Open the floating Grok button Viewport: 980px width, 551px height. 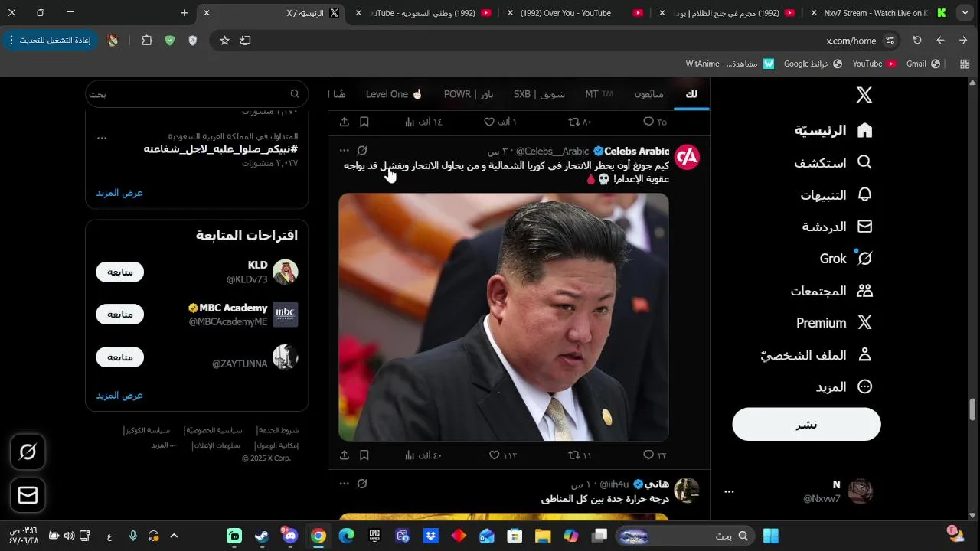28,452
